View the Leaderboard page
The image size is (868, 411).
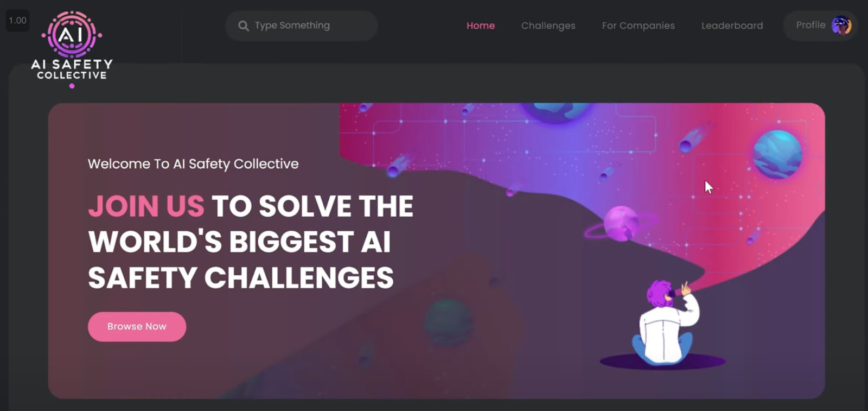(x=732, y=26)
